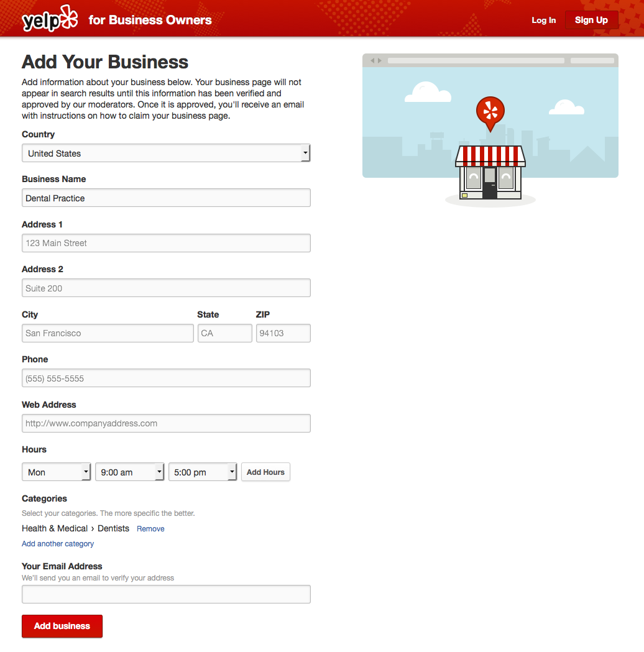644x652 pixels.
Task: Open the 9:00 am opening time dropdown
Action: pos(129,472)
